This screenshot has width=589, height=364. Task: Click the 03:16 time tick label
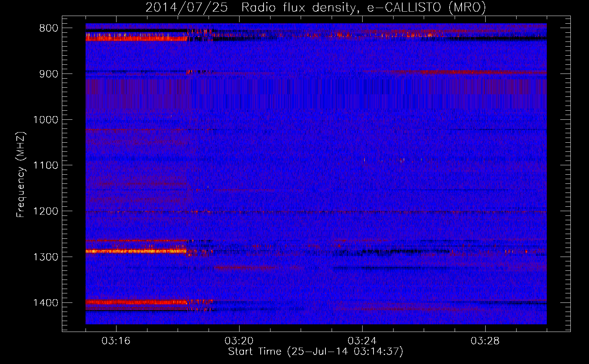(116, 341)
